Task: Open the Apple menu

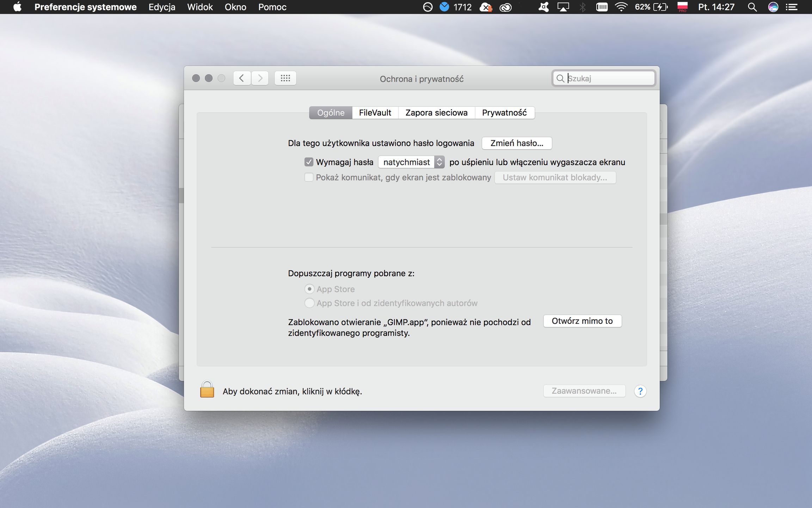Action: click(x=17, y=7)
